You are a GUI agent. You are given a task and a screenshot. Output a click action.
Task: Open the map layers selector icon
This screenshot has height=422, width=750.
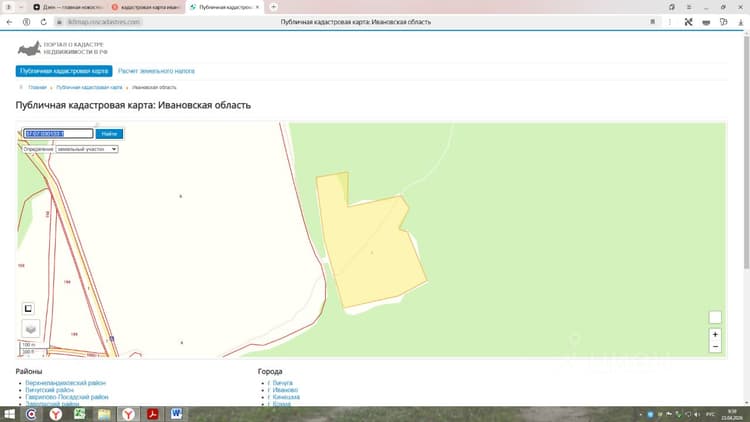(31, 329)
